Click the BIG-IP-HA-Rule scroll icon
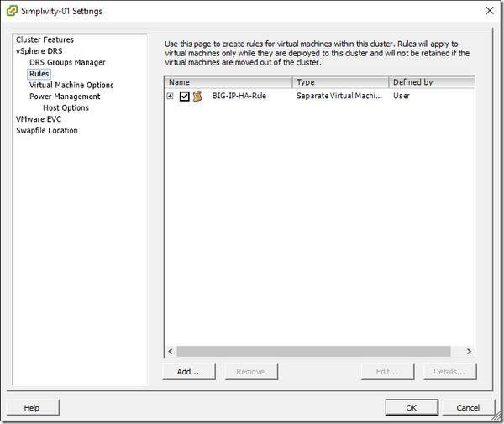The width and height of the screenshot is (504, 424). click(197, 96)
